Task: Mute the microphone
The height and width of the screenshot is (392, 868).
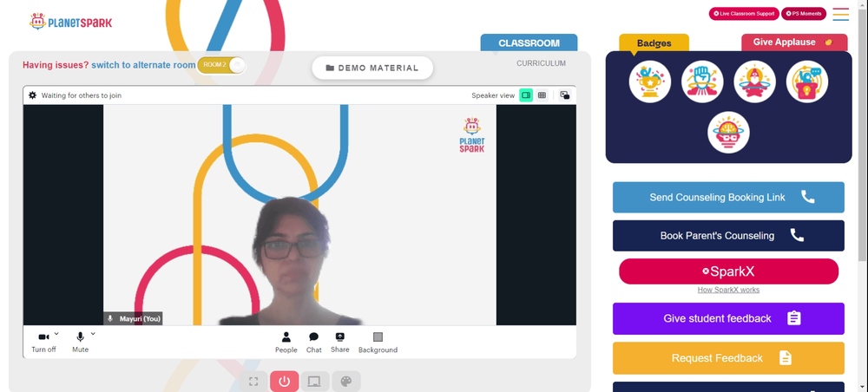Action: [80, 343]
